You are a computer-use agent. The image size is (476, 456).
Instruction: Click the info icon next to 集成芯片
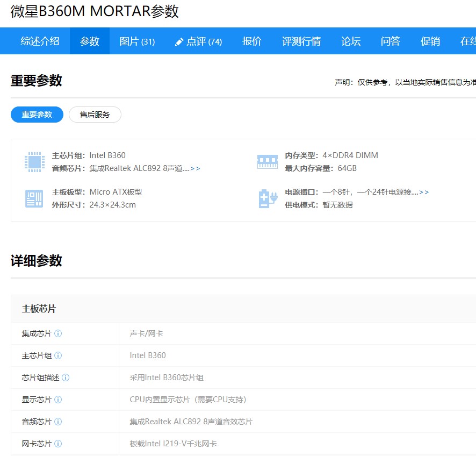58,333
